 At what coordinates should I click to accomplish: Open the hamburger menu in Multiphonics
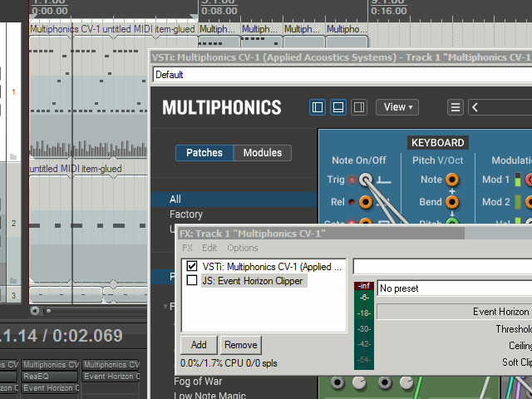[456, 107]
